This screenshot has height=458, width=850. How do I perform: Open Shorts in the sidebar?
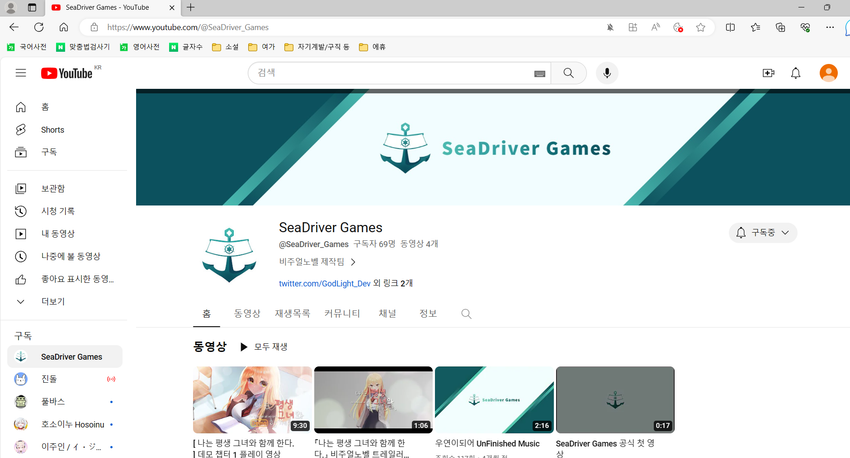pyautogui.click(x=67, y=130)
